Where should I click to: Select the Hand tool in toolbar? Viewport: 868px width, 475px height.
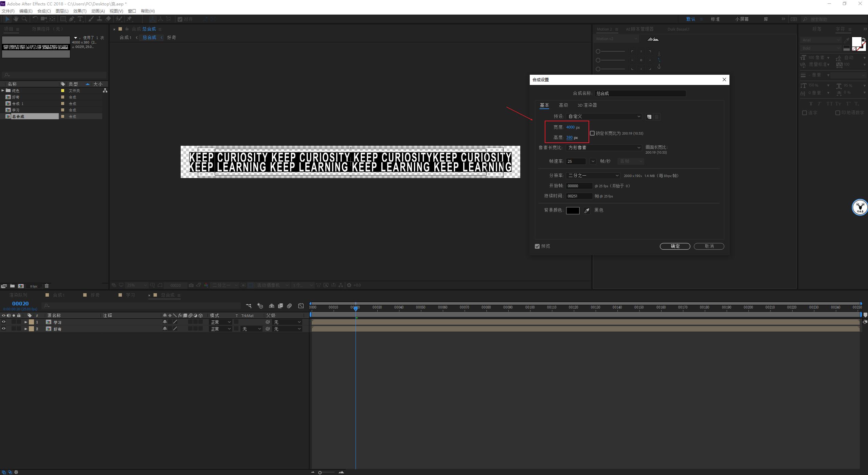click(x=16, y=19)
